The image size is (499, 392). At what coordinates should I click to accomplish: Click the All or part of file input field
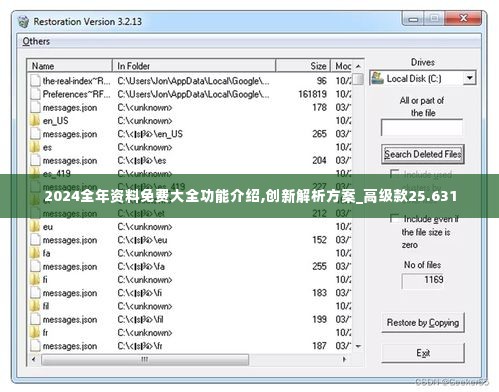(x=422, y=128)
